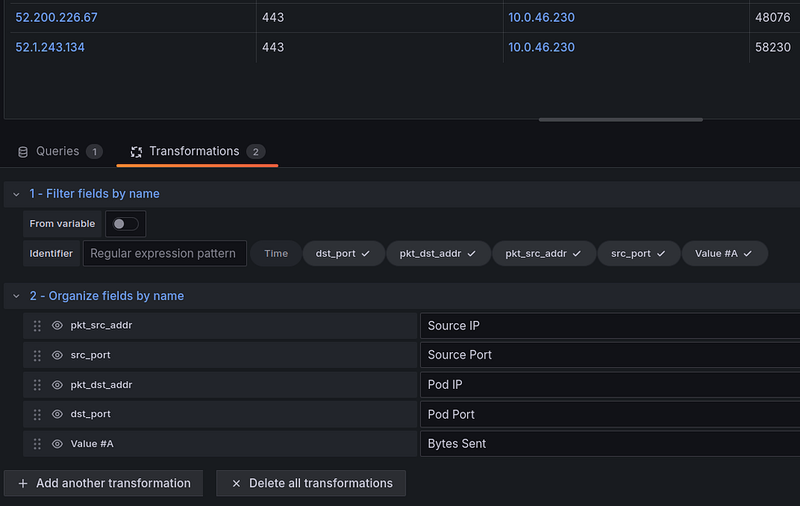The height and width of the screenshot is (506, 800).
Task: Select the Transformations tab
Action: 197,151
